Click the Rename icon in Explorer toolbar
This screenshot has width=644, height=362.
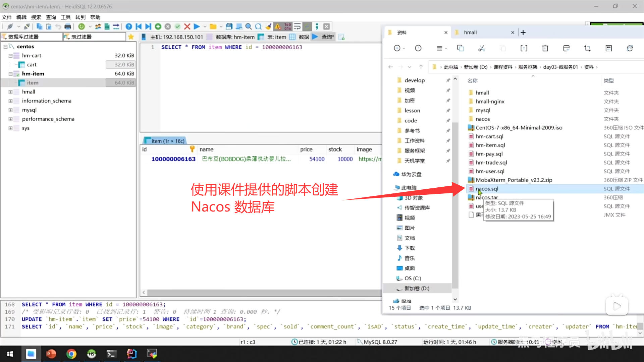click(524, 48)
